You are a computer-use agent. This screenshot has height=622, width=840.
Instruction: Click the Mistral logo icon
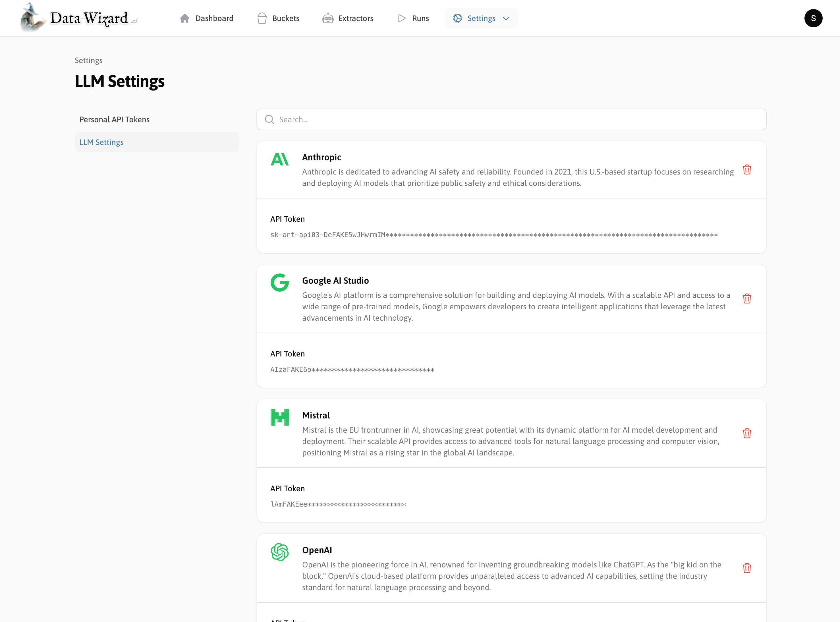279,418
